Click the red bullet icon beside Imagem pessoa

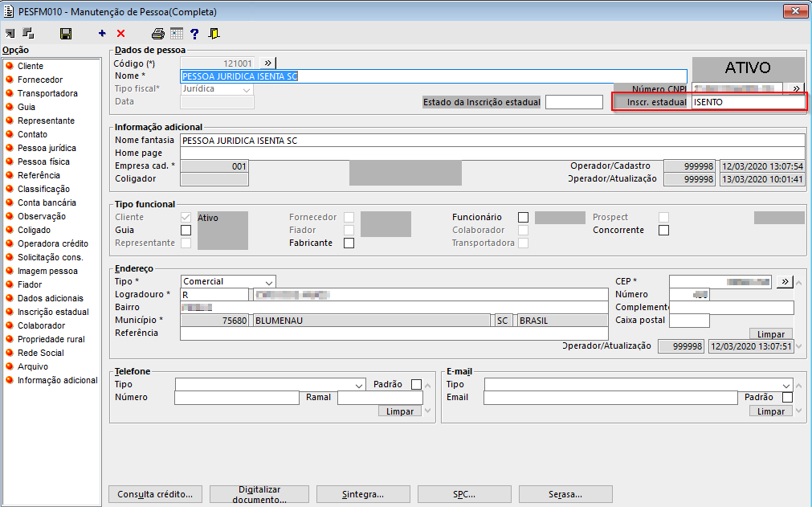click(x=10, y=270)
